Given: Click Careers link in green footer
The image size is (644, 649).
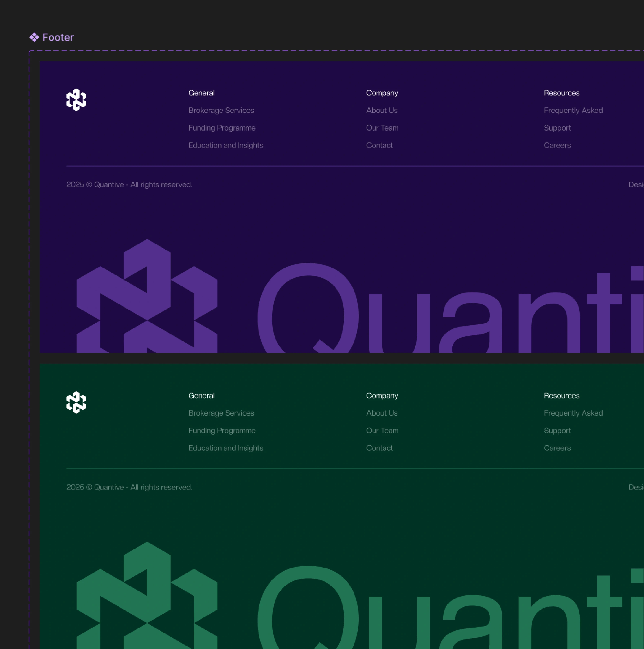Looking at the screenshot, I should [557, 448].
